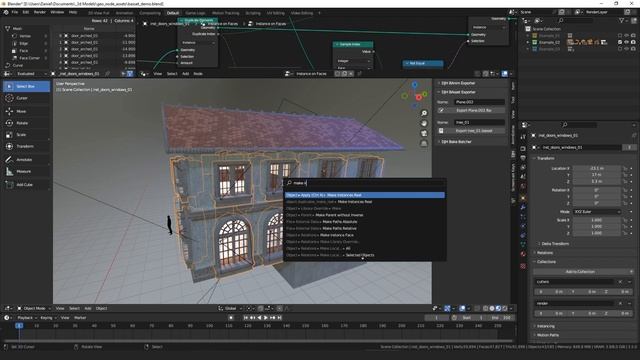Expand the DJH Bake Batcher panel
The width and height of the screenshot is (640, 360).
[455, 142]
